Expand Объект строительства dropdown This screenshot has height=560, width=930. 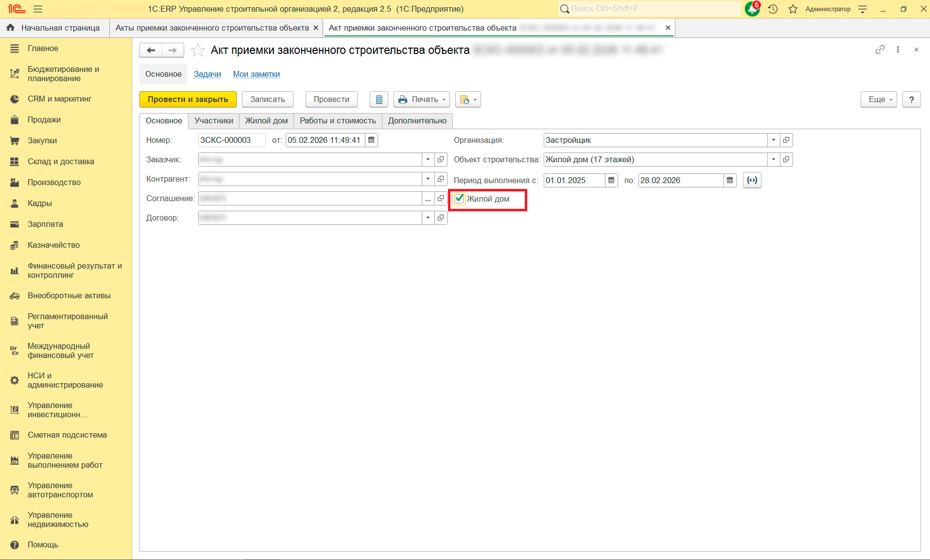point(774,159)
